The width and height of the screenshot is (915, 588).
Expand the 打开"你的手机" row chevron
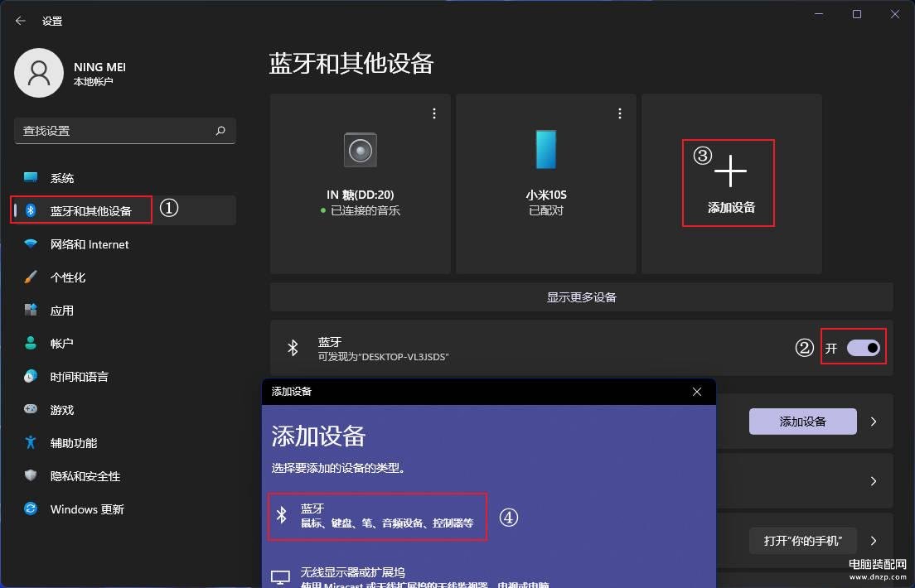click(x=874, y=541)
